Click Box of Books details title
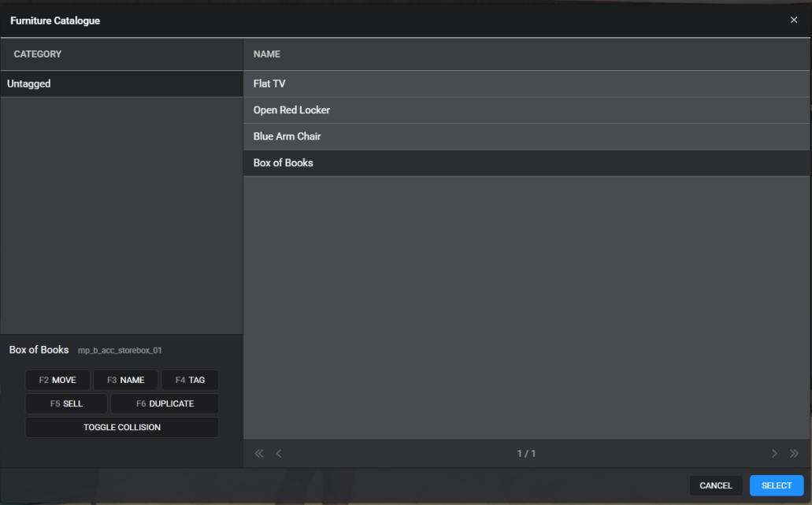This screenshot has height=505, width=812. (39, 350)
